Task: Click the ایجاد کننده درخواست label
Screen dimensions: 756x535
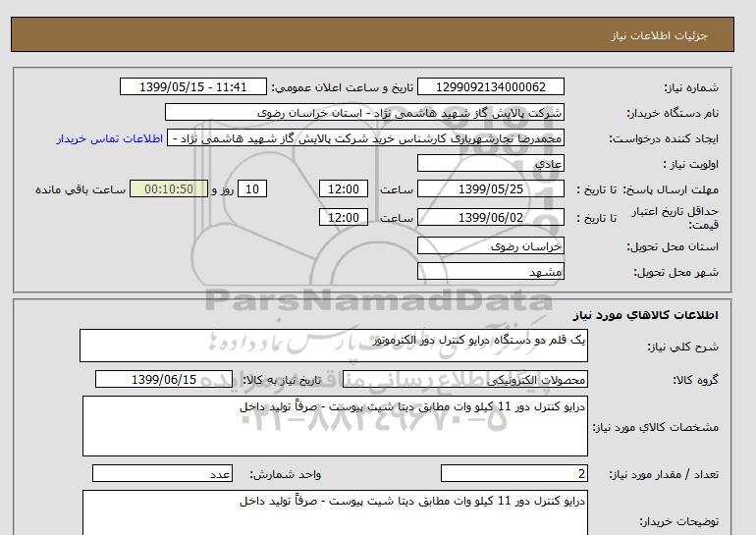Action: click(x=664, y=138)
